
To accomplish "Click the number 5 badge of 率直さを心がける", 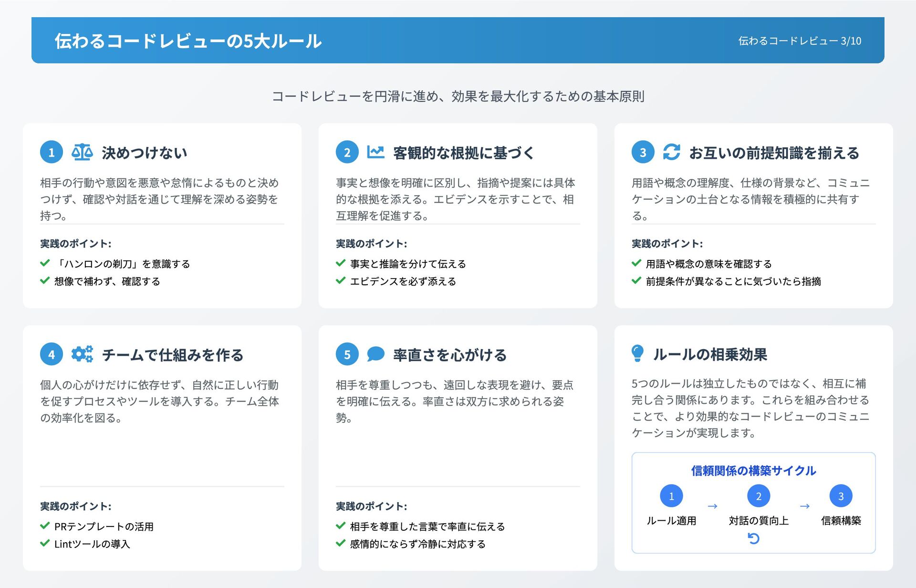I will click(347, 354).
